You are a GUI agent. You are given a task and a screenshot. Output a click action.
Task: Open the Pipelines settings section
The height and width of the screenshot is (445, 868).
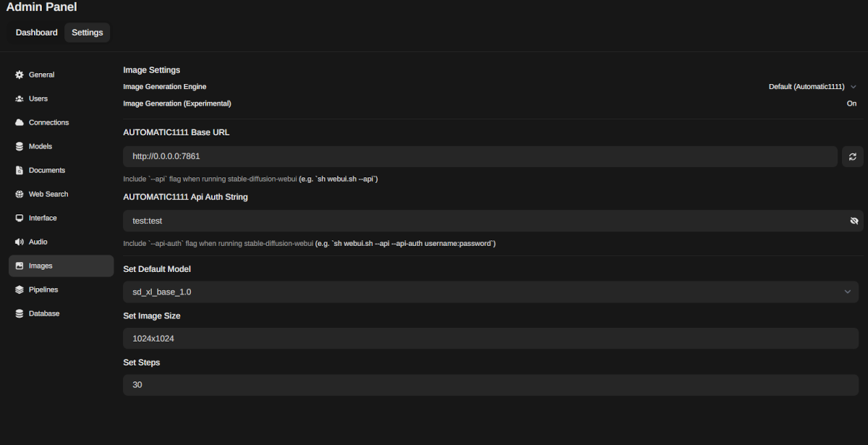pos(43,289)
